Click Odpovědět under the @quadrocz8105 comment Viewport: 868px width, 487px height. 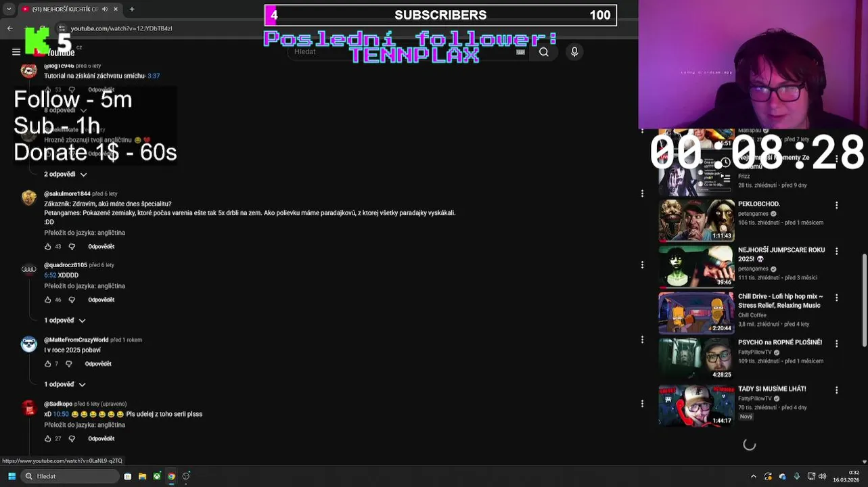pyautogui.click(x=101, y=300)
